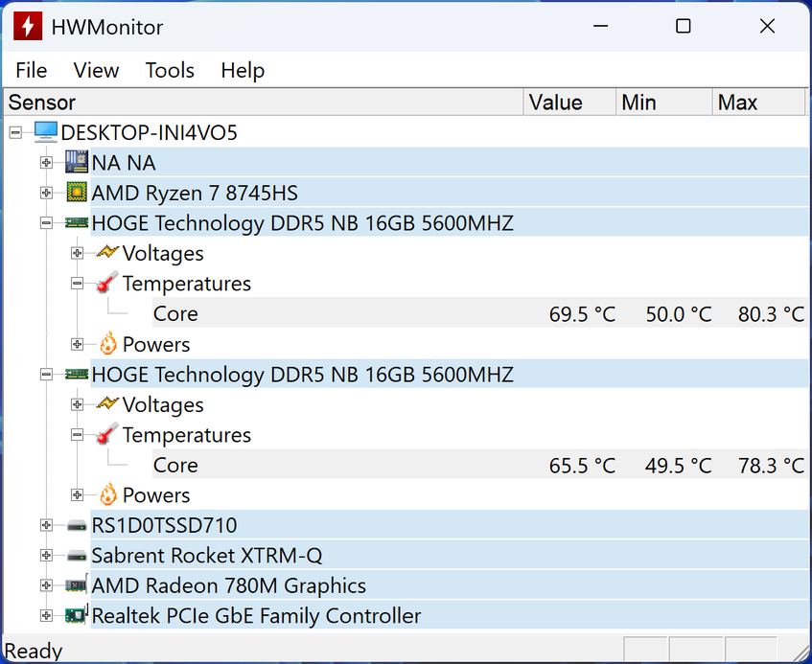Expand Powers under the first HOGE memory
812x664 pixels.
(77, 344)
